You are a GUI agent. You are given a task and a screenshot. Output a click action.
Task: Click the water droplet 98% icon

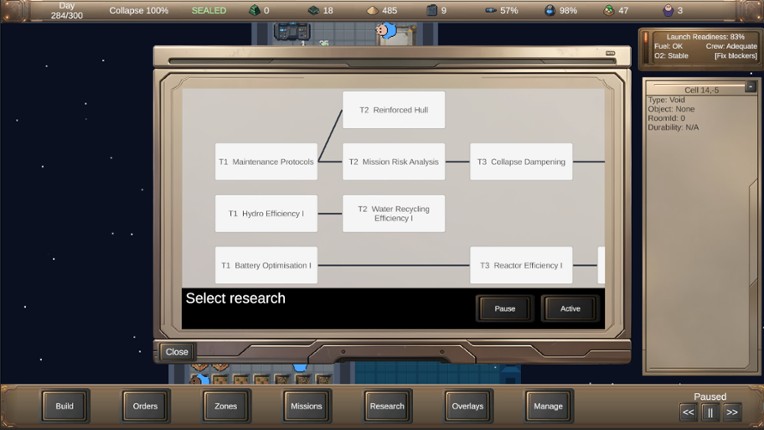(549, 10)
